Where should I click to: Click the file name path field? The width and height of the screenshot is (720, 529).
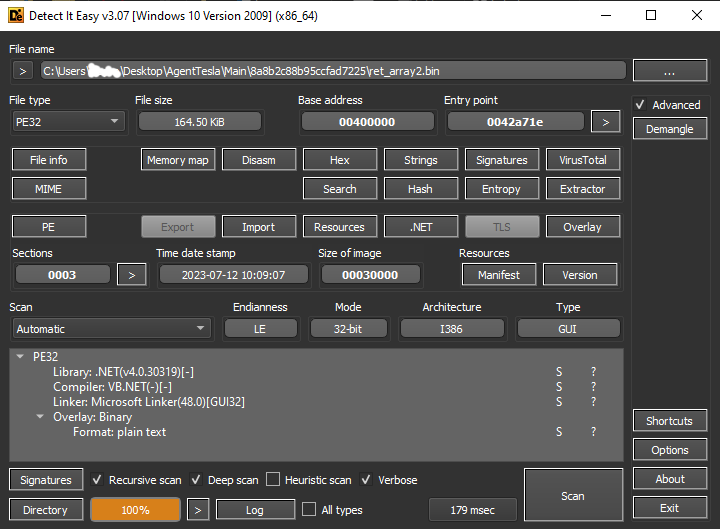coord(333,70)
